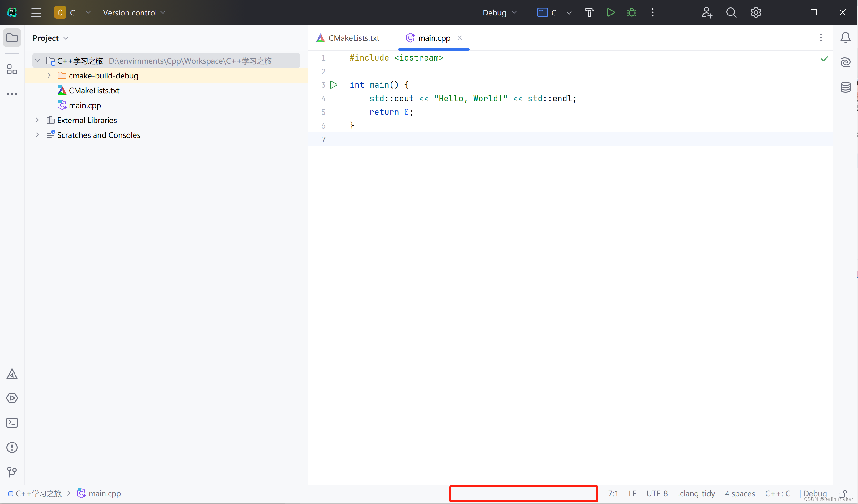Screen dimensions: 858x504
Task: Toggle file read-only lock icon
Action: pos(843,493)
